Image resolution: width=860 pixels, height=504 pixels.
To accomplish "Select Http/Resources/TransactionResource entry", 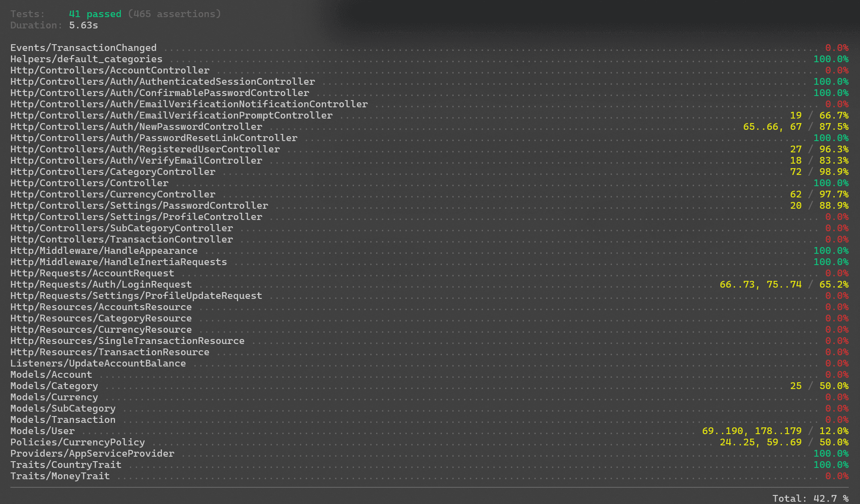I will (x=110, y=352).
